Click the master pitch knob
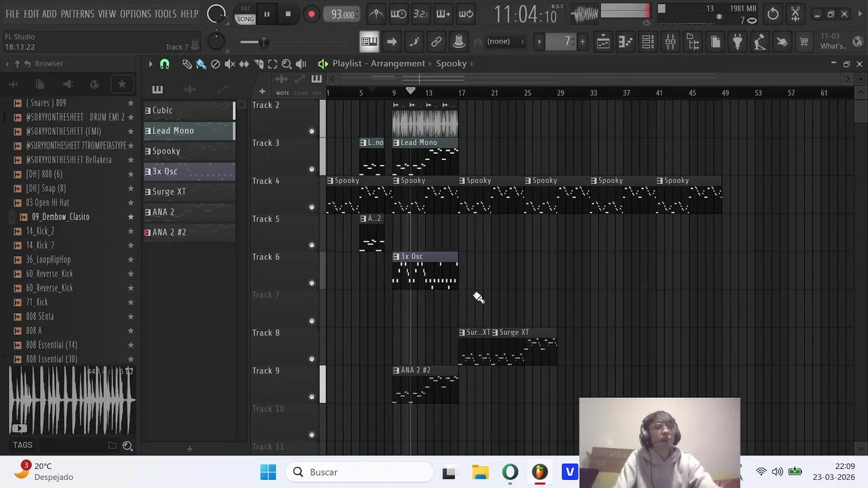 pyautogui.click(x=216, y=42)
